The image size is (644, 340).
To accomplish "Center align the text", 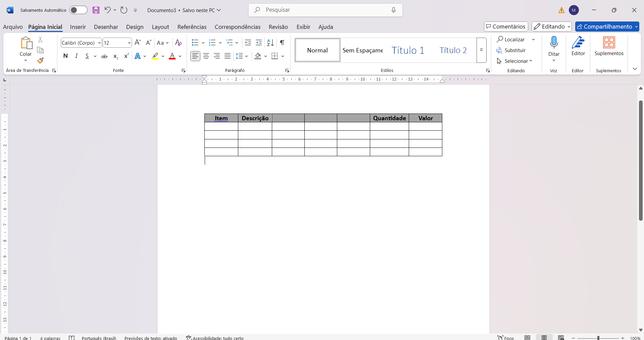I will coord(206,56).
